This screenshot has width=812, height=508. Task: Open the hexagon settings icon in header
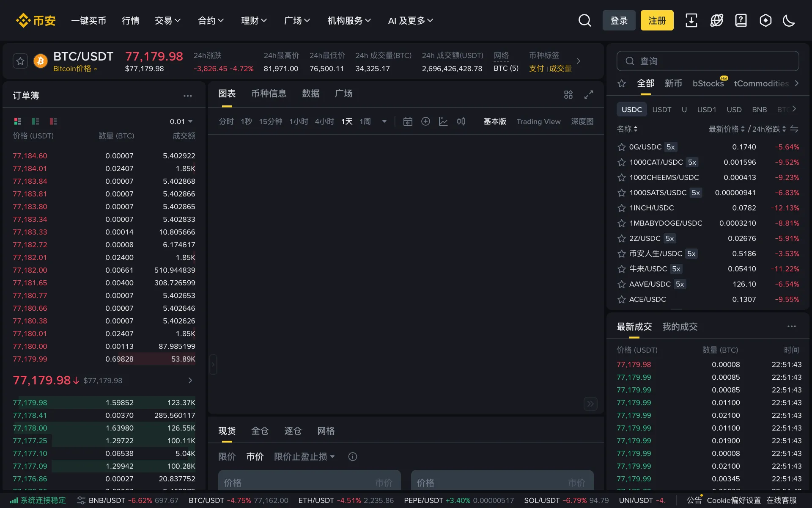pos(765,20)
